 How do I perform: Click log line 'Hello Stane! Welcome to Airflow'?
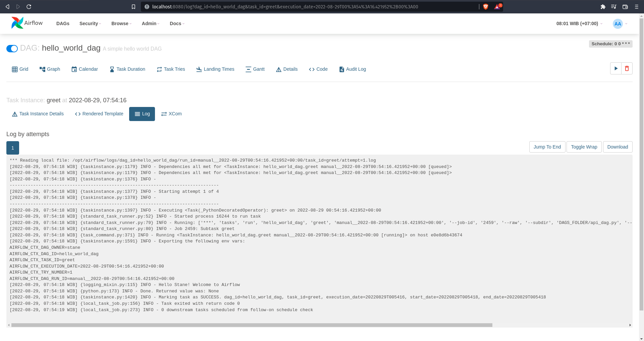coord(125,285)
